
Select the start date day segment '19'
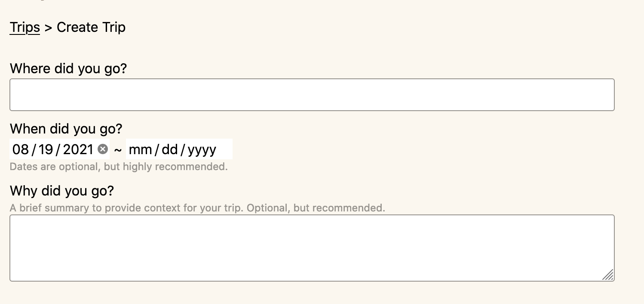click(46, 149)
